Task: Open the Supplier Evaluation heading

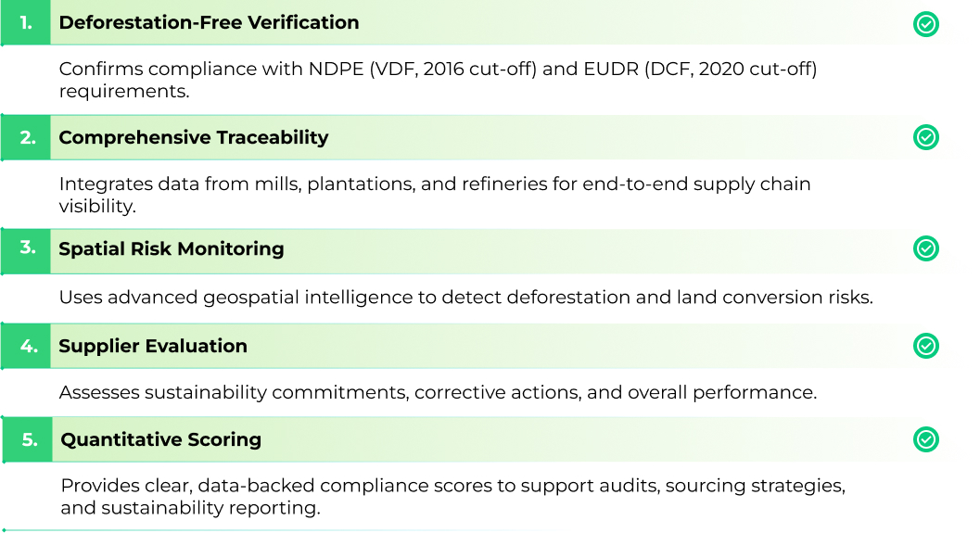Action: [153, 346]
